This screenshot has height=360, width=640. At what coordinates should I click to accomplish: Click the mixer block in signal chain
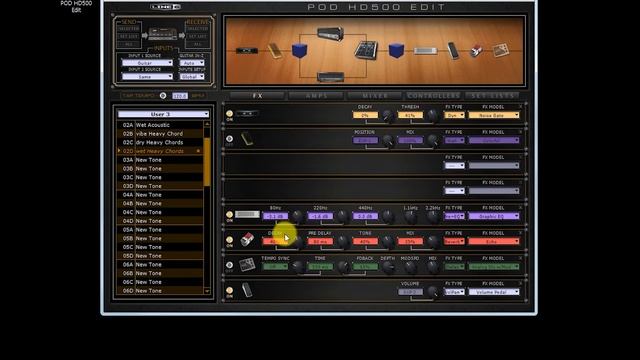(x=365, y=50)
